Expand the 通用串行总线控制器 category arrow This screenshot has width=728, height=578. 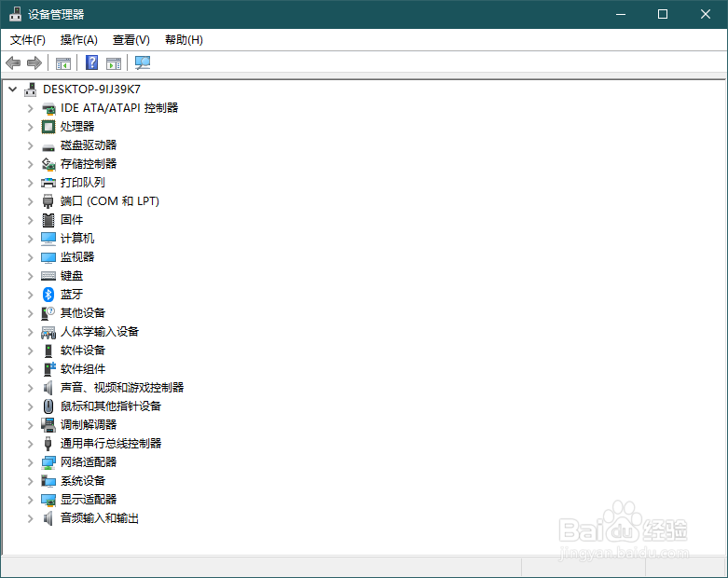(x=30, y=444)
